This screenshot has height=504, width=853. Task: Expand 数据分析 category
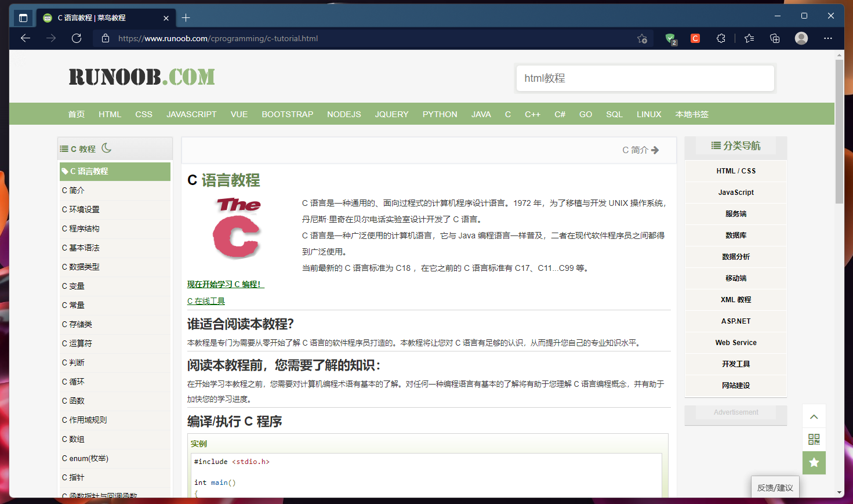pyautogui.click(x=736, y=257)
